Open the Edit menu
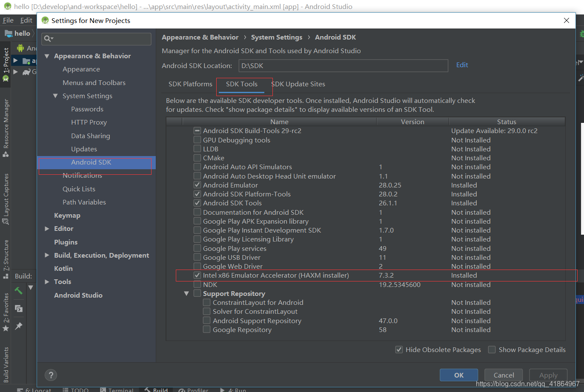The width and height of the screenshot is (584, 392). 26,20
